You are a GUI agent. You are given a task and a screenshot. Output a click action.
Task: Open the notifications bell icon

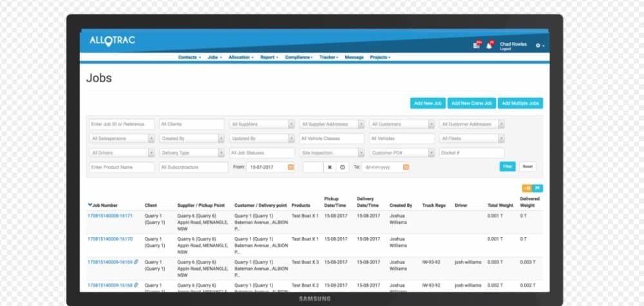point(489,45)
